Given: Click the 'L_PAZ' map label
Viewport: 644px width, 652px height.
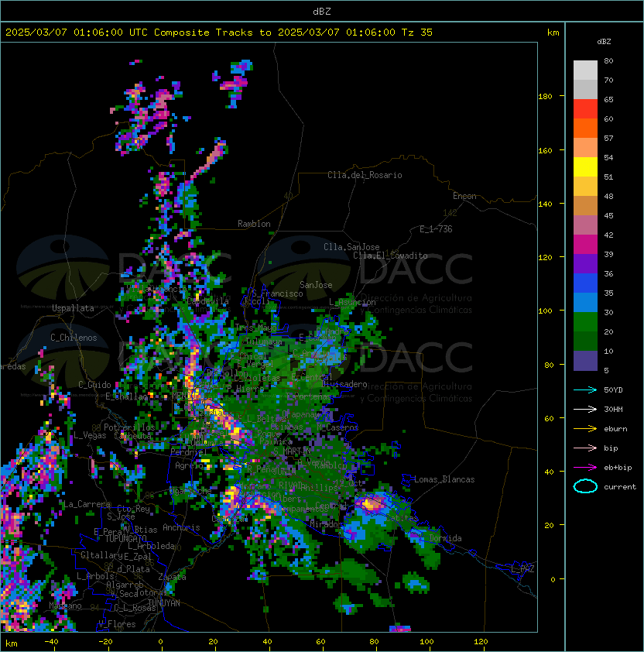Looking at the screenshot, I should pyautogui.click(x=522, y=569).
